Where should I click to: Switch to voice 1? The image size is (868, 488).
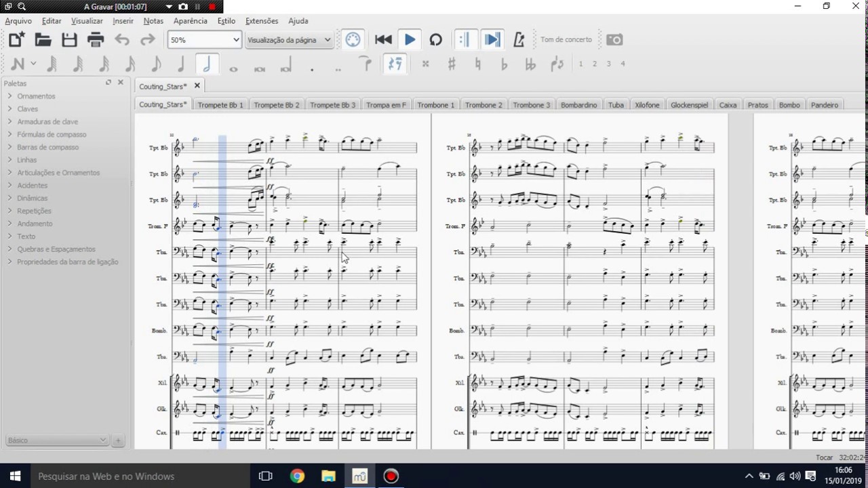click(580, 64)
